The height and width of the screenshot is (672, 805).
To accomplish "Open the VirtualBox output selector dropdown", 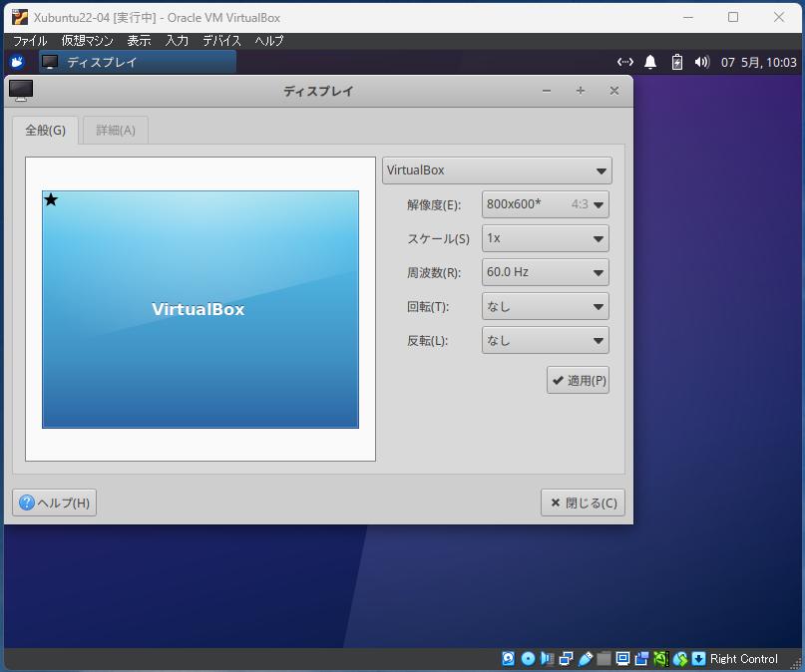I will coord(497,170).
